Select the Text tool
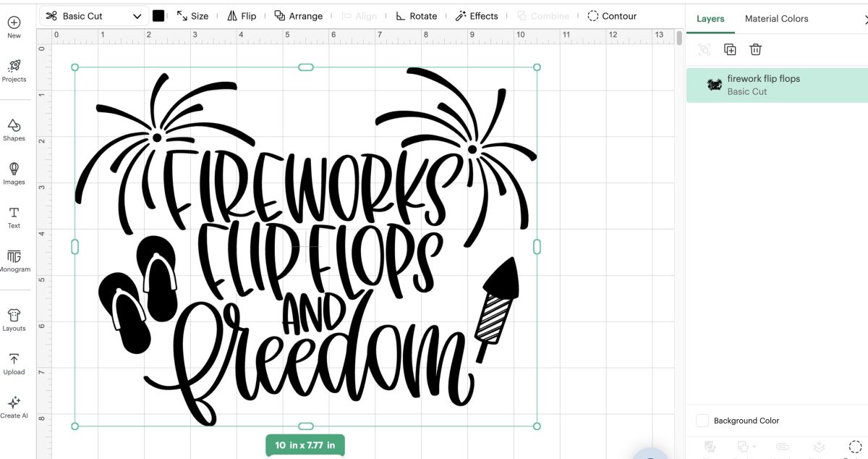Screen dimensions: 868x459 click(x=14, y=216)
